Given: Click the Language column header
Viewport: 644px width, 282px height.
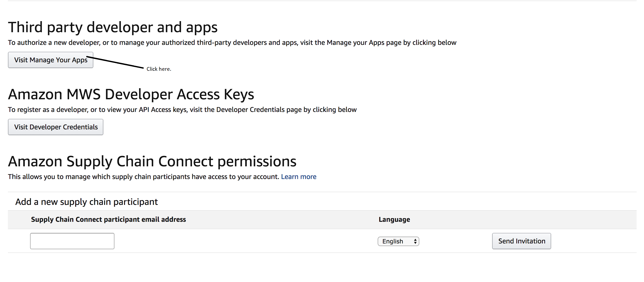Looking at the screenshot, I should [394, 219].
